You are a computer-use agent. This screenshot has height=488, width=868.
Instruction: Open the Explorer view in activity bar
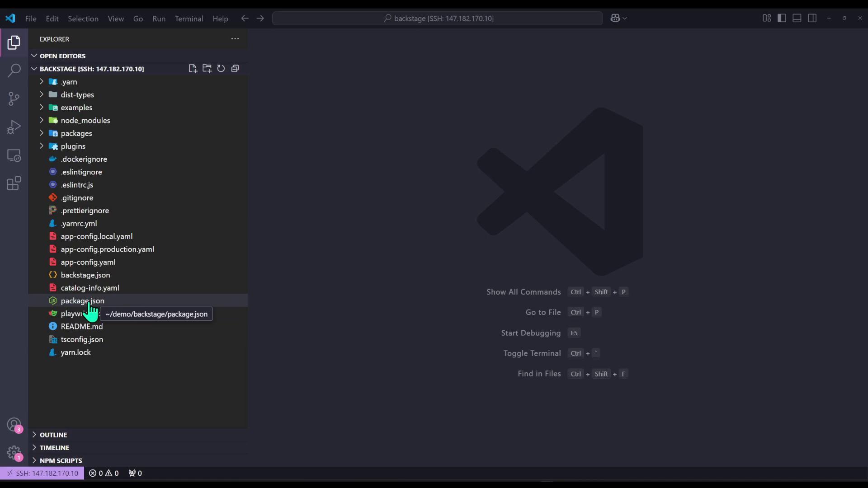click(x=14, y=42)
